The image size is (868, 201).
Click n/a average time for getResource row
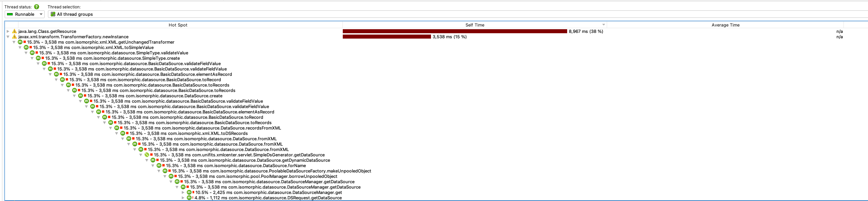[839, 31]
